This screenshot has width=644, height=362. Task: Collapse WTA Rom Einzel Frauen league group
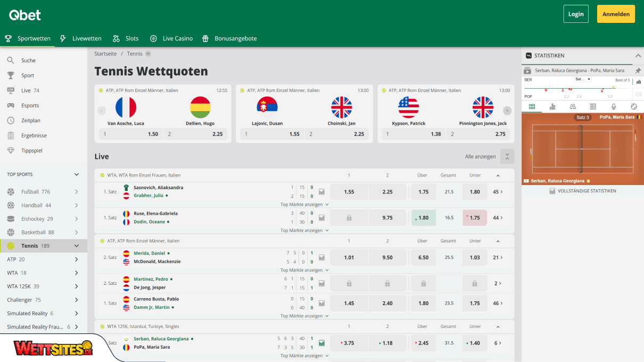pyautogui.click(x=498, y=175)
